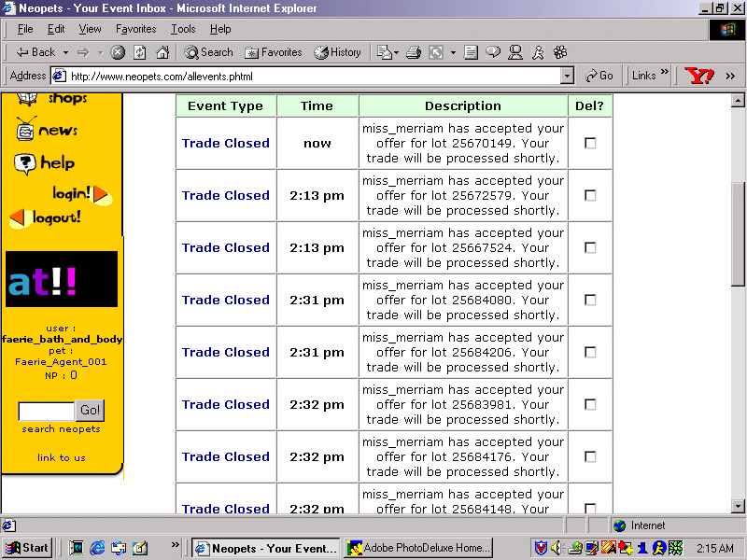This screenshot has height=560, width=747.
Task: Open pet Faerie_Agent_001 link
Action: tap(61, 362)
